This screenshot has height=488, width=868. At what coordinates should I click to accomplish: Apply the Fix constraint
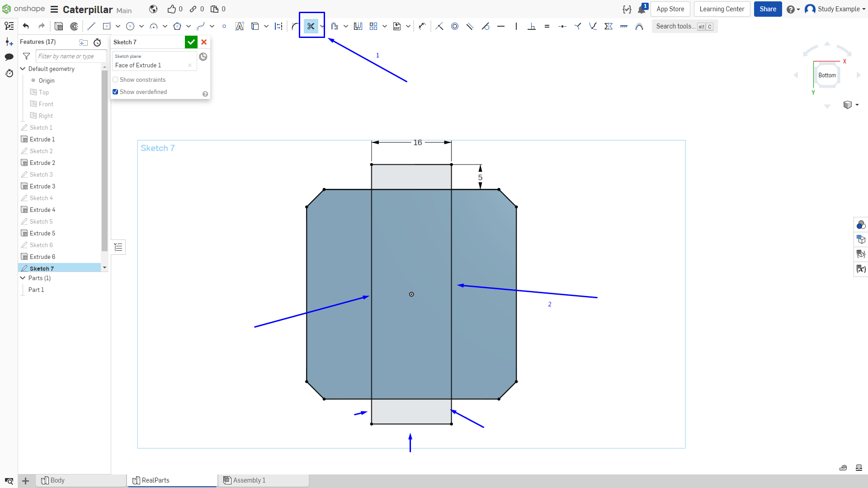(624, 26)
